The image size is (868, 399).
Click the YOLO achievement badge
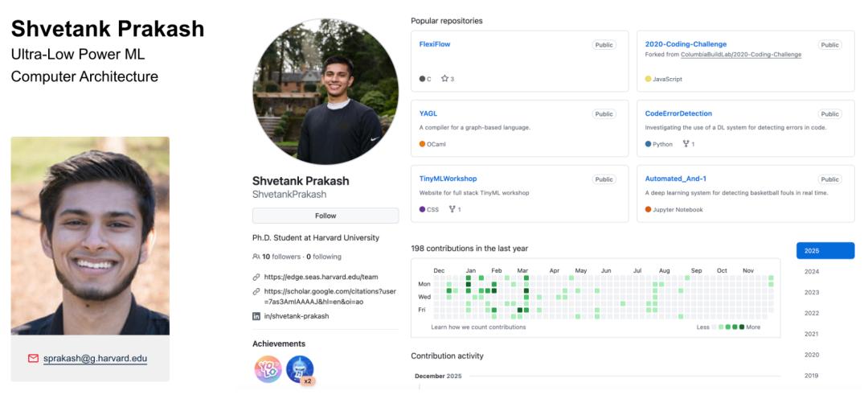268,369
